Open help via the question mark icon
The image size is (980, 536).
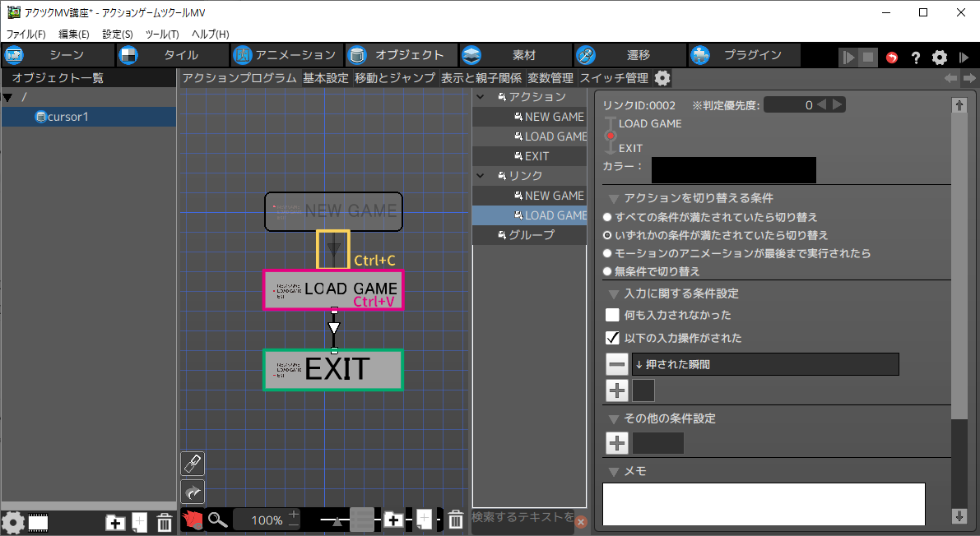[x=915, y=58]
